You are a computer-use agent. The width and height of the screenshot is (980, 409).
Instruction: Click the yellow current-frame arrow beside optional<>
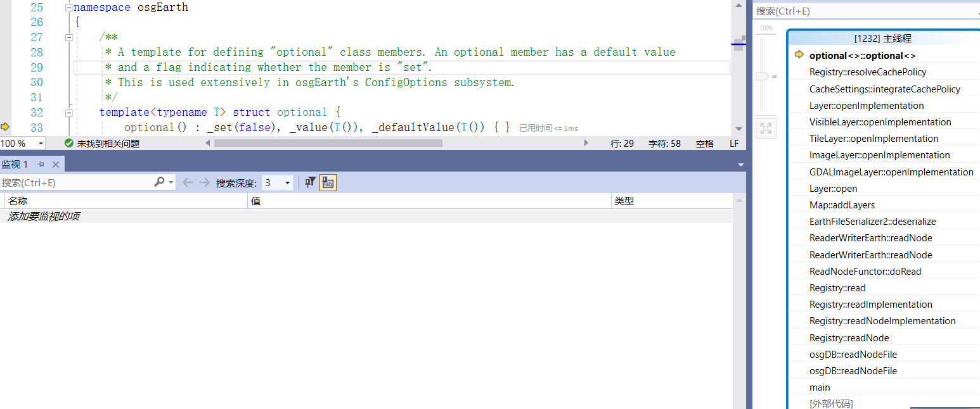click(x=799, y=55)
